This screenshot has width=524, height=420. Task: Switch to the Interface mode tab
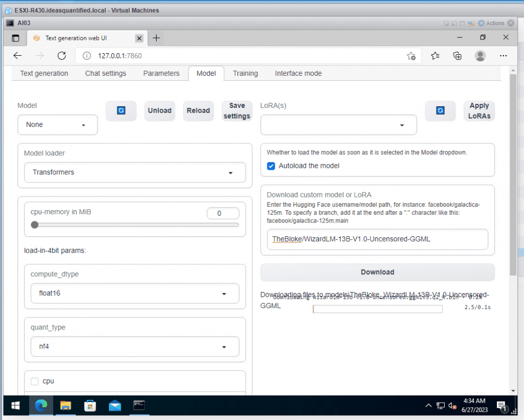[298, 74]
